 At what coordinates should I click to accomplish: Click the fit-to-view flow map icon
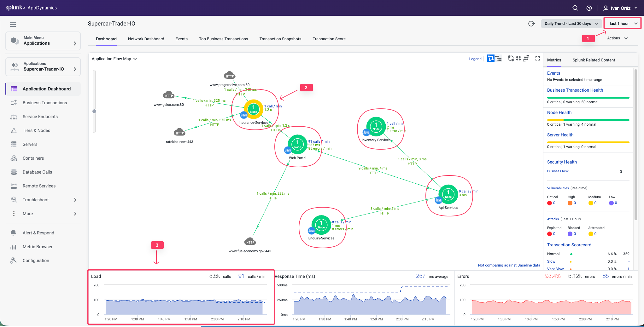point(526,59)
